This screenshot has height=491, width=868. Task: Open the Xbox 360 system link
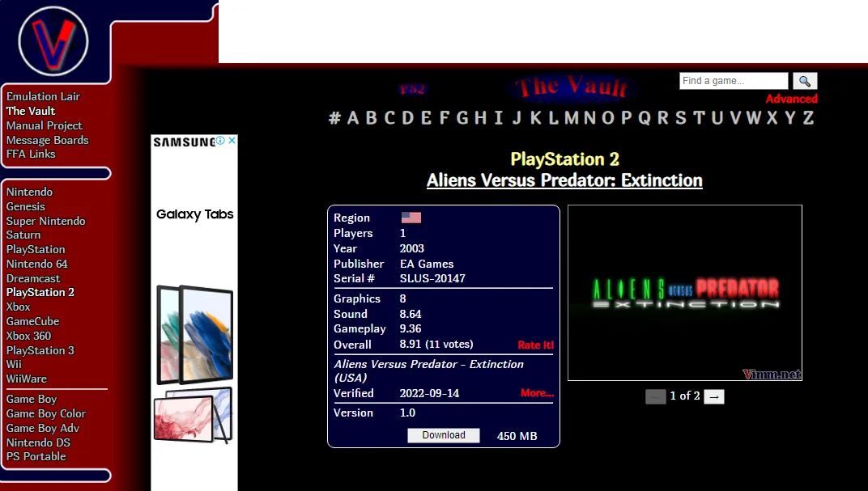29,337
